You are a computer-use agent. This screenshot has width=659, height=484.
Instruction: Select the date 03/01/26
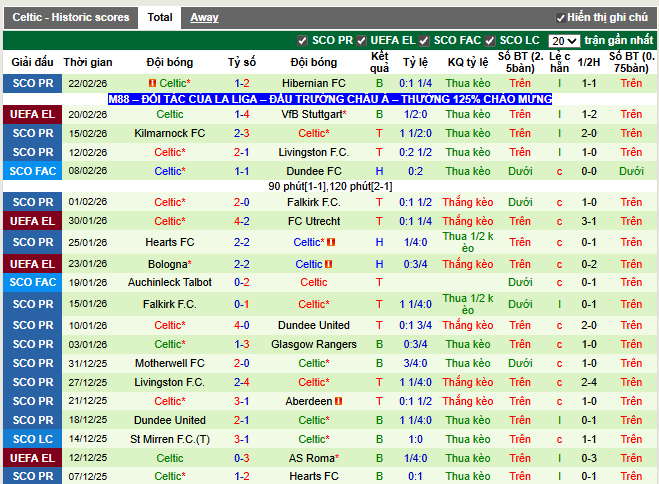pos(88,344)
